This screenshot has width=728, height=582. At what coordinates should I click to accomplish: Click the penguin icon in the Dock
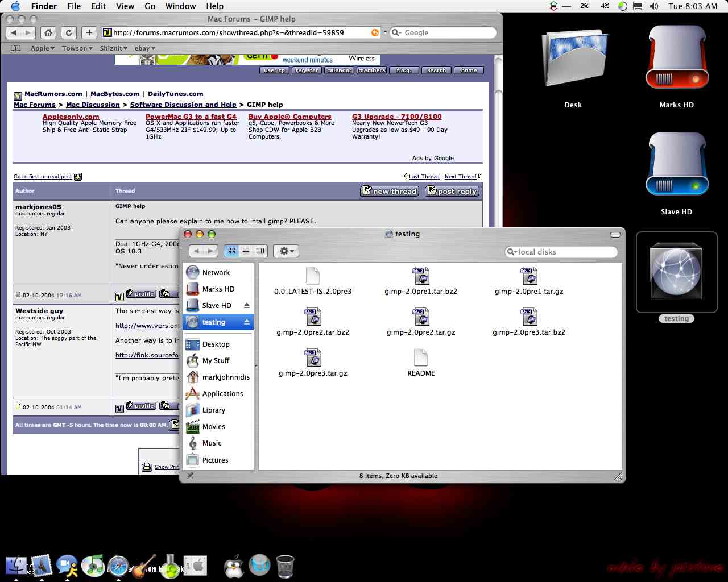point(234,566)
